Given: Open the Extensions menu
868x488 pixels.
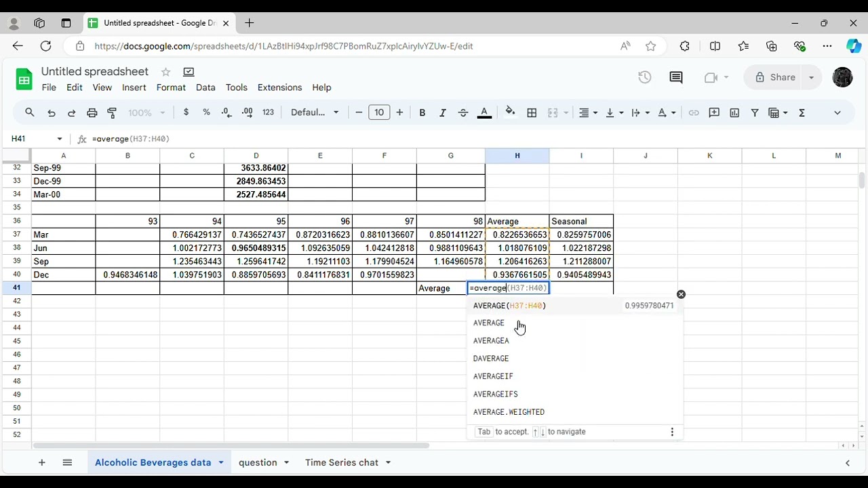Looking at the screenshot, I should tap(279, 87).
